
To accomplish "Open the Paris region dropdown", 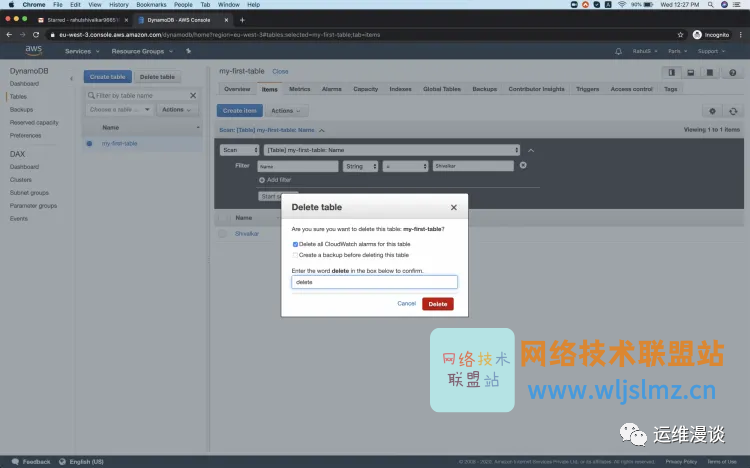I will coord(677,51).
